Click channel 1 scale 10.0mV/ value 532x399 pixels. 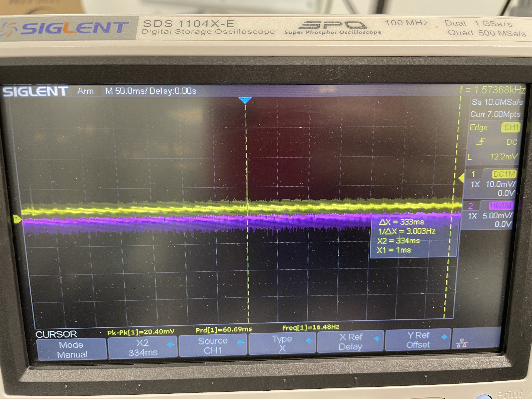(x=500, y=184)
